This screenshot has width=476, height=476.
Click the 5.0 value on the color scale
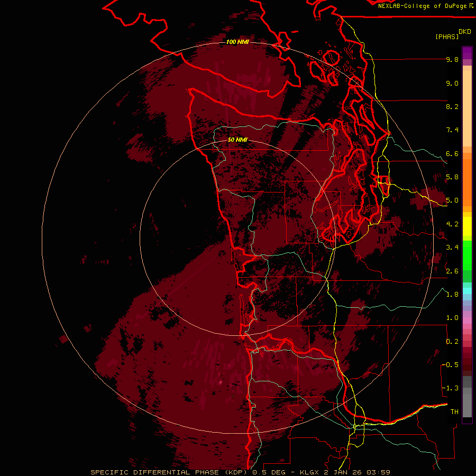[452, 200]
